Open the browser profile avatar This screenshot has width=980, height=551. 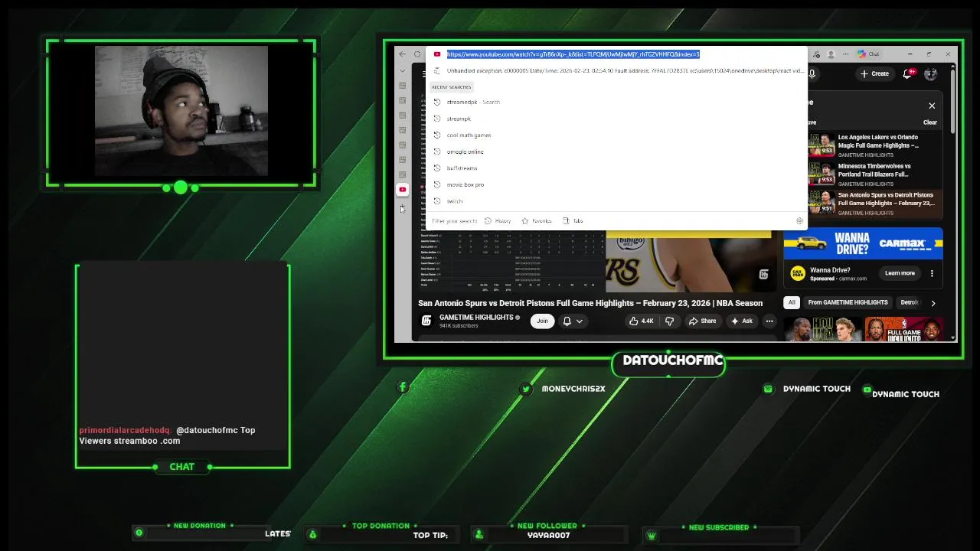(x=831, y=54)
